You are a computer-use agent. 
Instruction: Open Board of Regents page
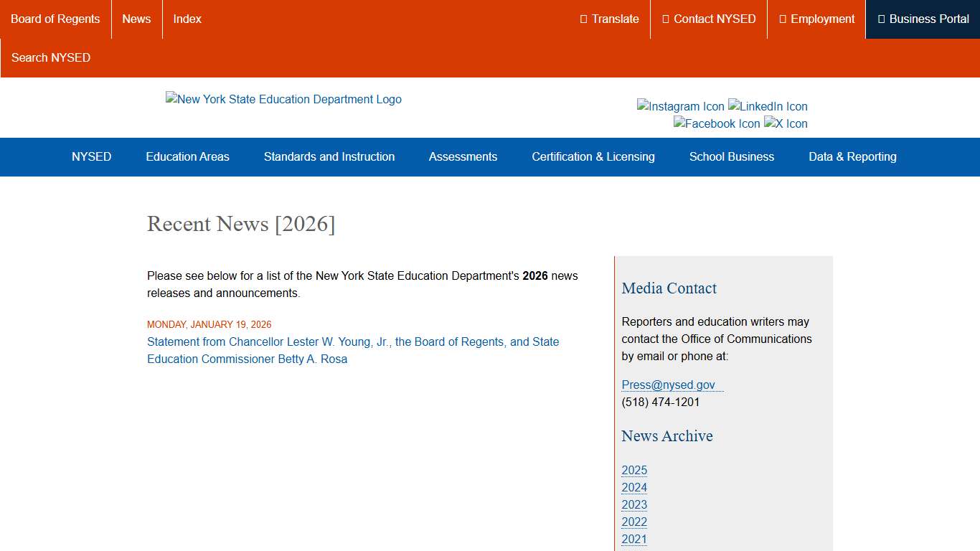(55, 19)
